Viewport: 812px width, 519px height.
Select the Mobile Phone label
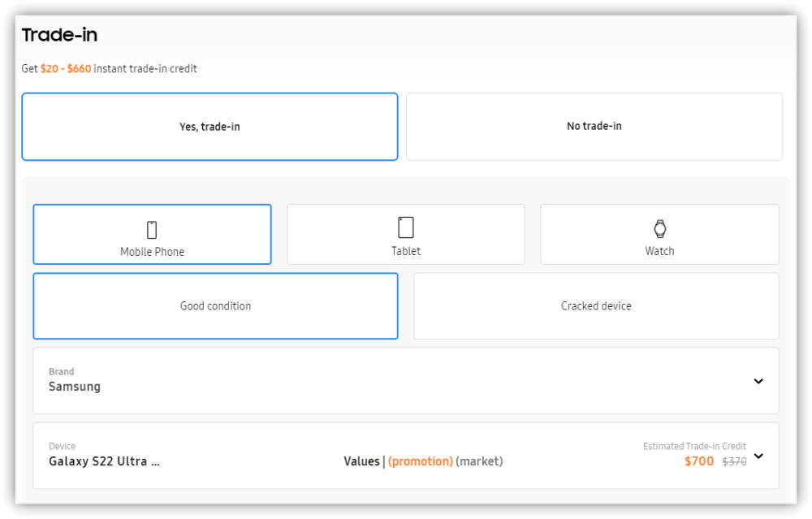pos(152,252)
